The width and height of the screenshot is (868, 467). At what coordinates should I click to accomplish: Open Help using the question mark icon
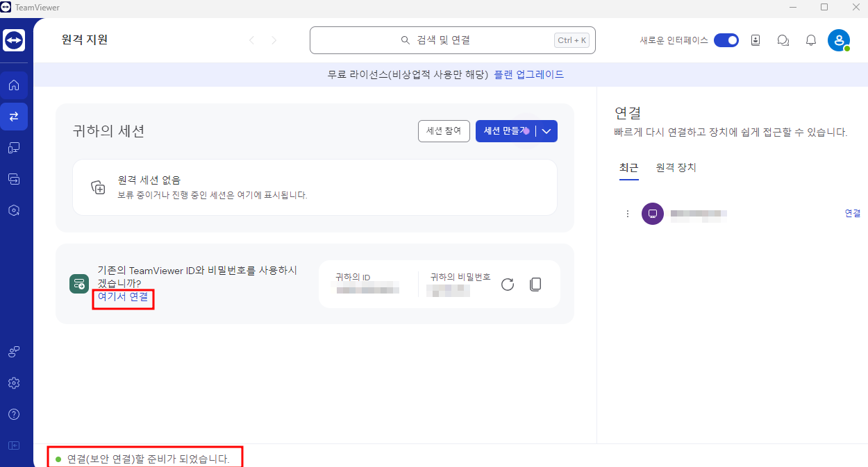14,414
